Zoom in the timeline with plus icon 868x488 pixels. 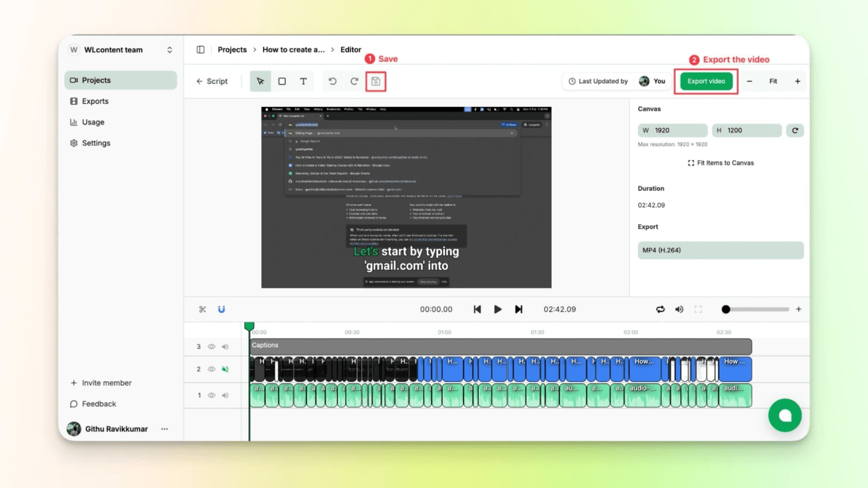[x=799, y=310]
